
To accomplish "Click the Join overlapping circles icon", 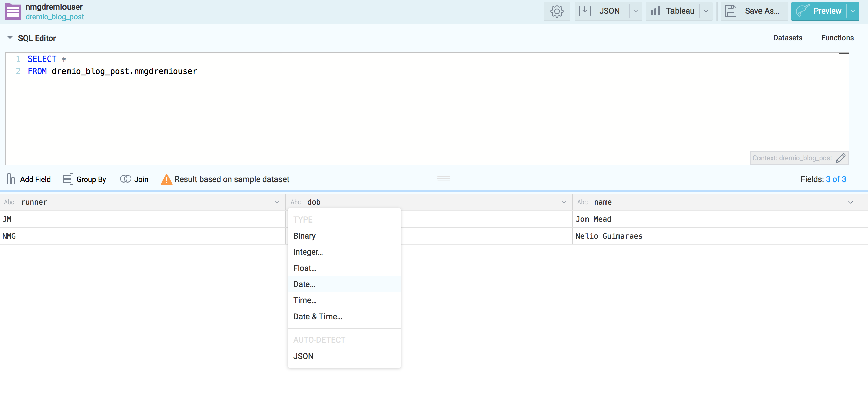I will pyautogui.click(x=125, y=179).
